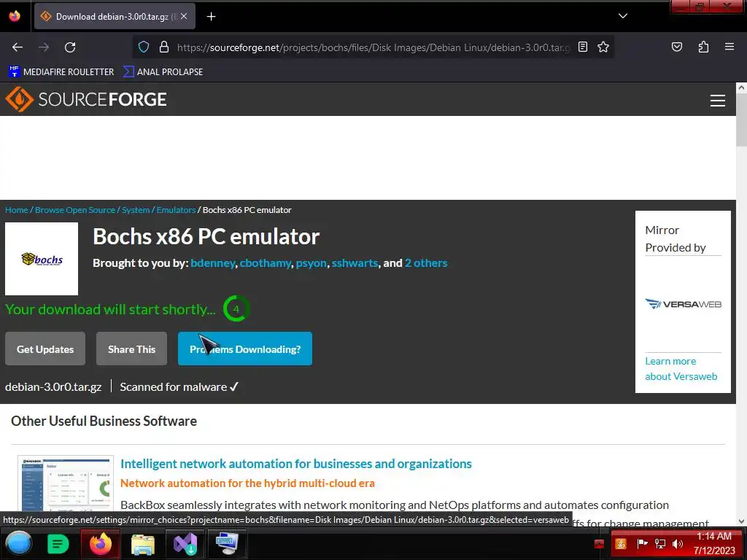
Task: View bdenney's profile link
Action: tap(212, 263)
